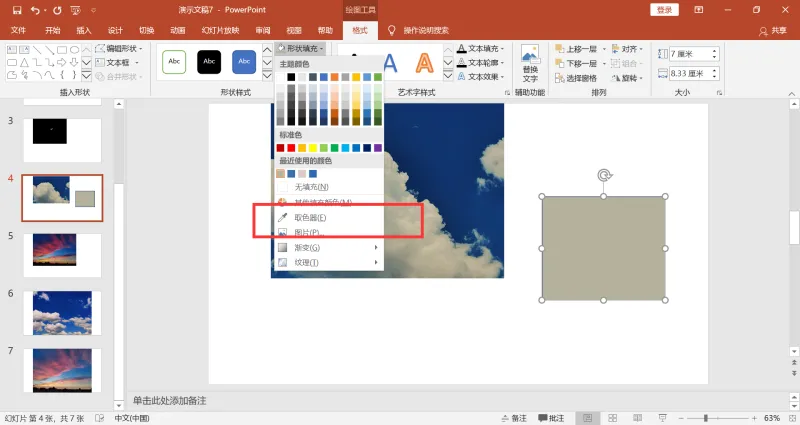This screenshot has height=425, width=800.
Task: Click the rotation handle above the gray rectangle
Action: coord(604,176)
